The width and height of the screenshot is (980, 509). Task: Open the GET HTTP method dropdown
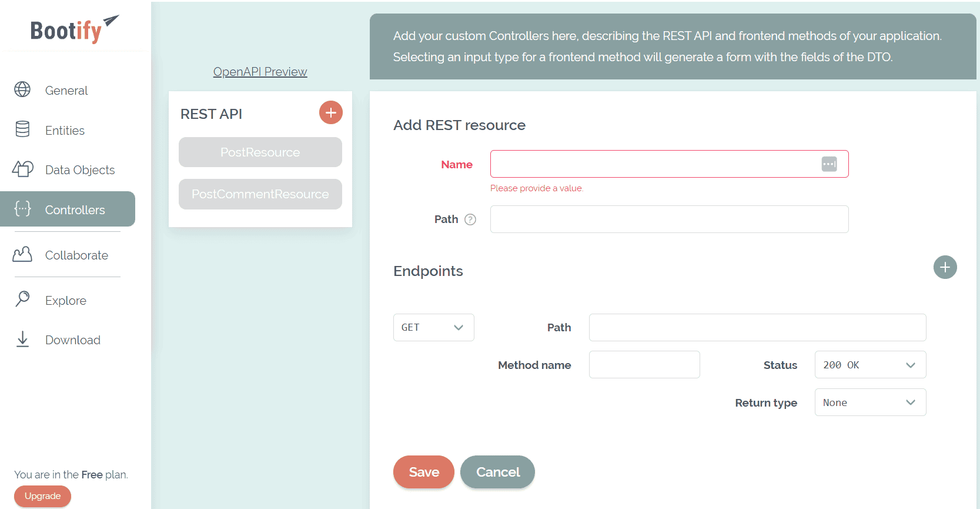433,328
